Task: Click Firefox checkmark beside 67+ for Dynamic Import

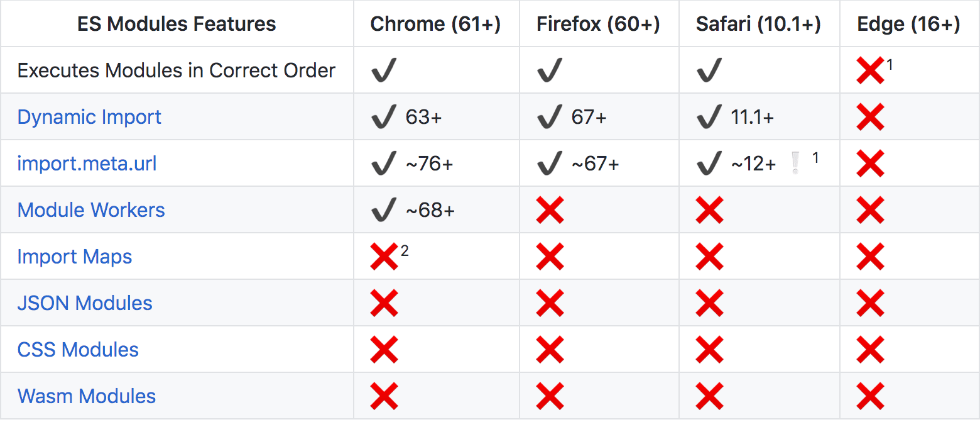Action: pos(550,116)
